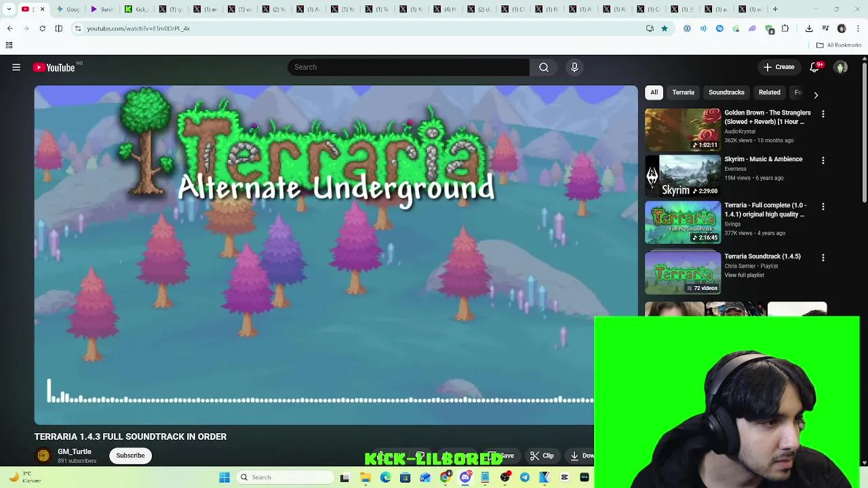Switch to the Google browser tab
The height and width of the screenshot is (488, 868).
[x=68, y=9]
